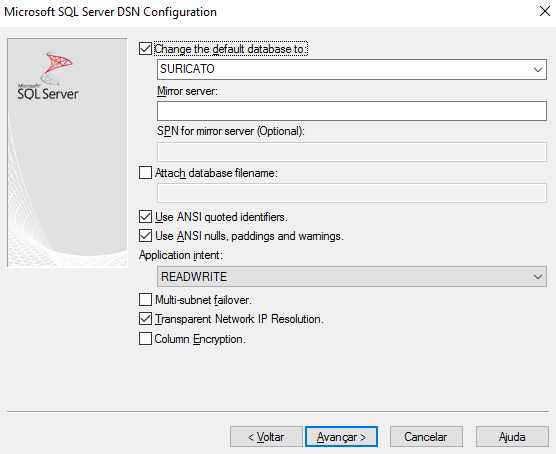Enable Multi-subnet failover checkbox
This screenshot has height=454, width=556.
pyautogui.click(x=145, y=300)
